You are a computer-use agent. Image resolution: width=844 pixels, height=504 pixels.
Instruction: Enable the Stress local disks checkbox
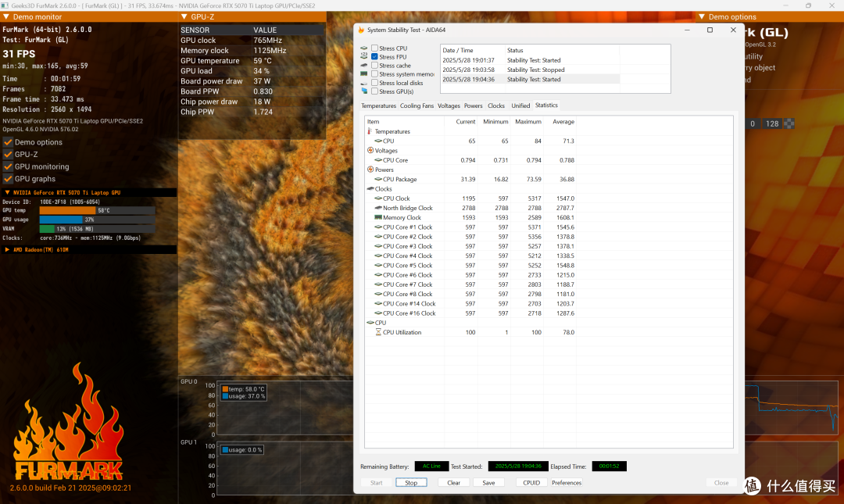(x=374, y=82)
